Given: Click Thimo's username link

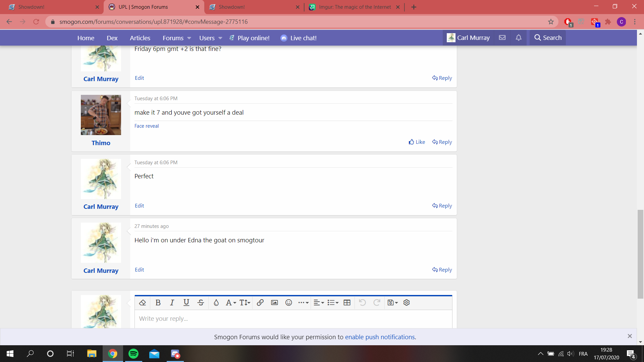Looking at the screenshot, I should (101, 143).
